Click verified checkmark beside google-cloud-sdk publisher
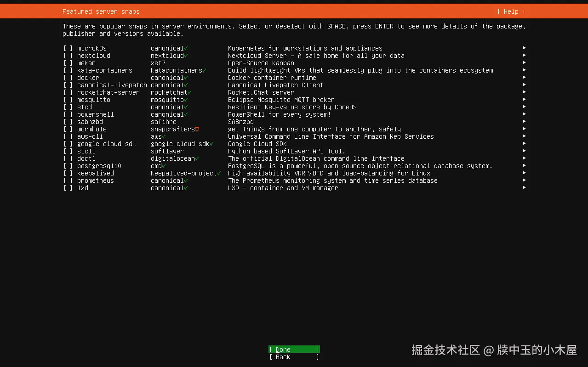588x367 pixels. [211, 144]
